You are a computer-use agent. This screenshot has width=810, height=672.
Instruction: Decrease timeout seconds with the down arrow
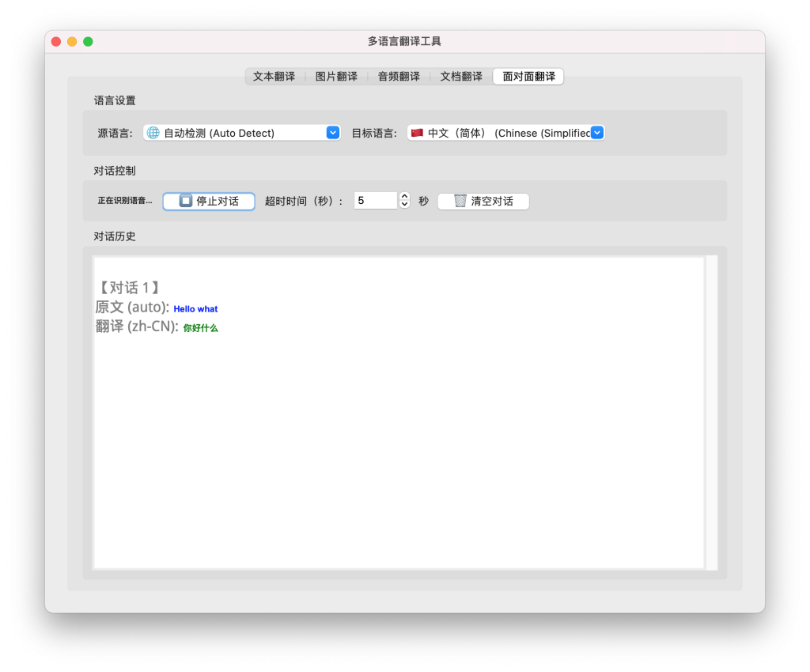coord(404,205)
